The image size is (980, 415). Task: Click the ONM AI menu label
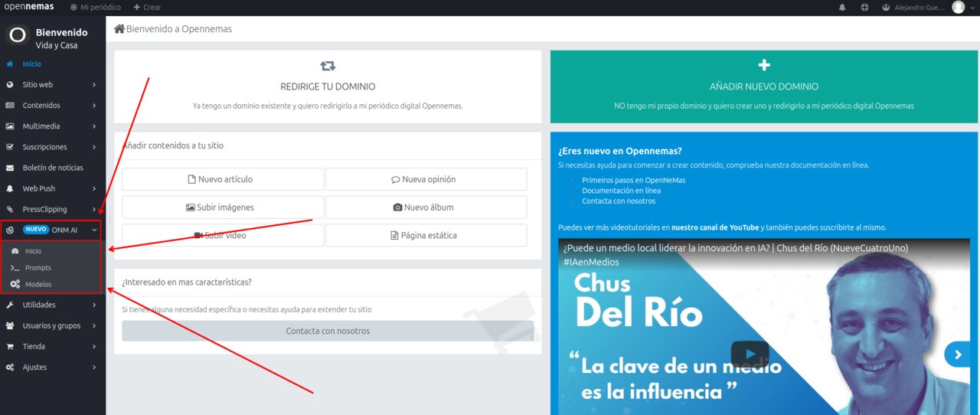tap(64, 230)
